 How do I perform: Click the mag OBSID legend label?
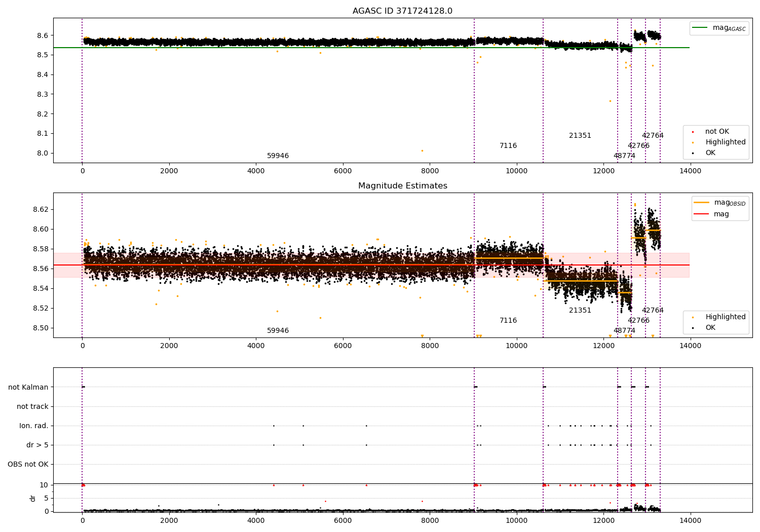[x=730, y=203]
